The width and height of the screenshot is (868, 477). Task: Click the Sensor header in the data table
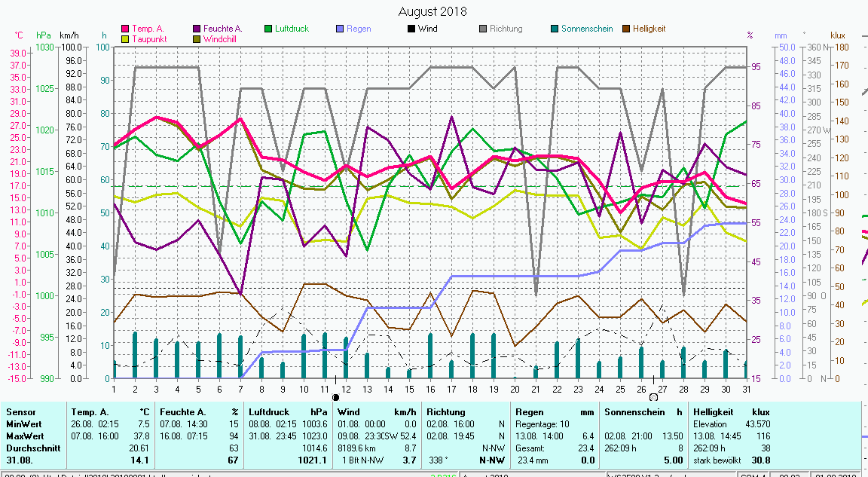[21, 412]
